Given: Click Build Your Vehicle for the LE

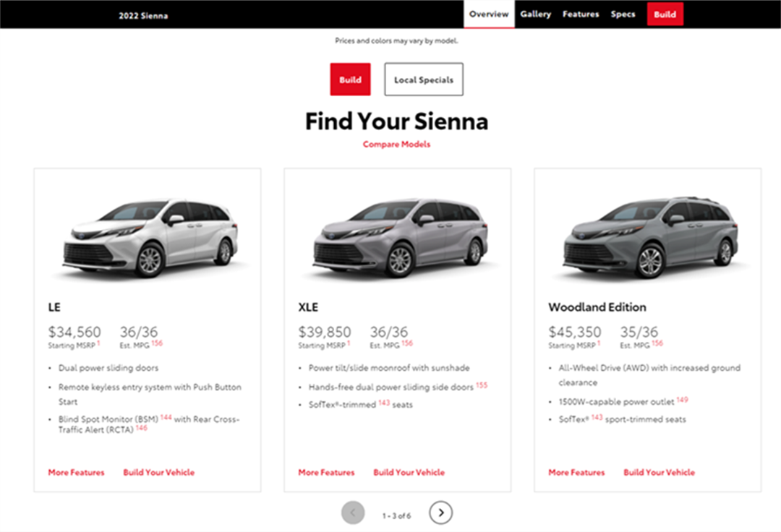Looking at the screenshot, I should pyautogui.click(x=158, y=473).
